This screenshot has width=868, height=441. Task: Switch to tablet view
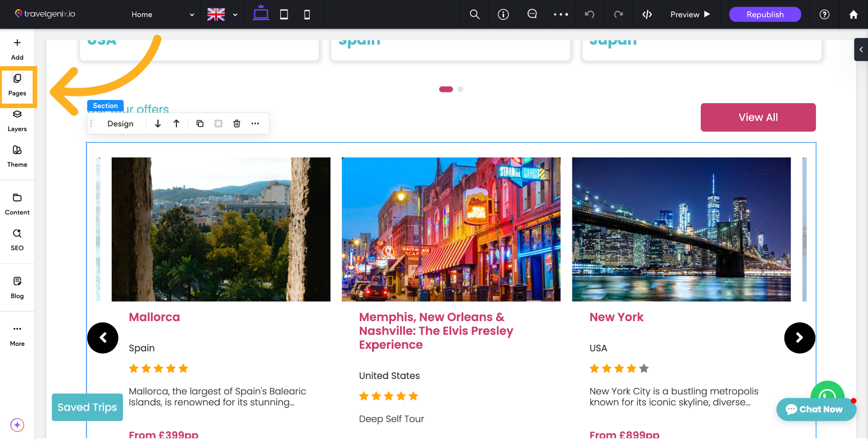284,14
